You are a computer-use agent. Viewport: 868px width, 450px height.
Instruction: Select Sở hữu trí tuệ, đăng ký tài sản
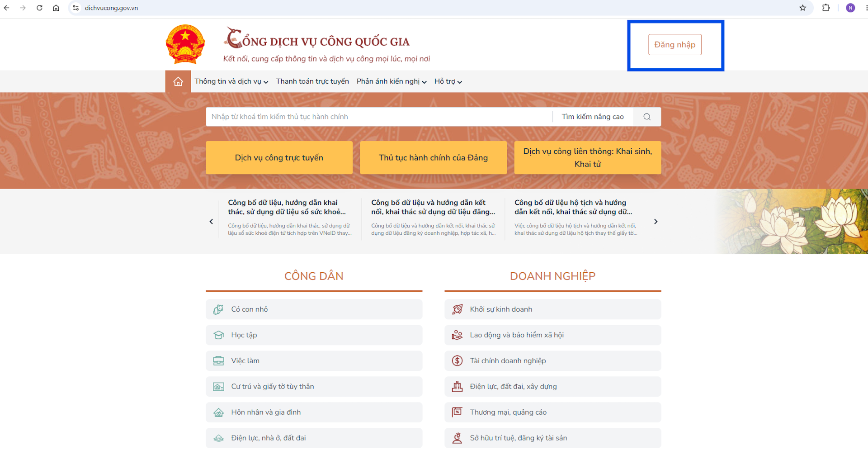[552, 438]
